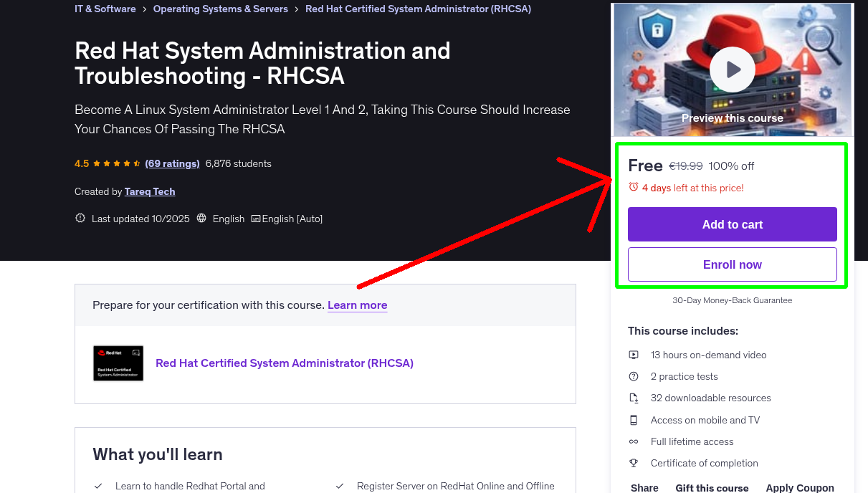Play the course preview video
The image size is (868, 493).
click(x=732, y=69)
